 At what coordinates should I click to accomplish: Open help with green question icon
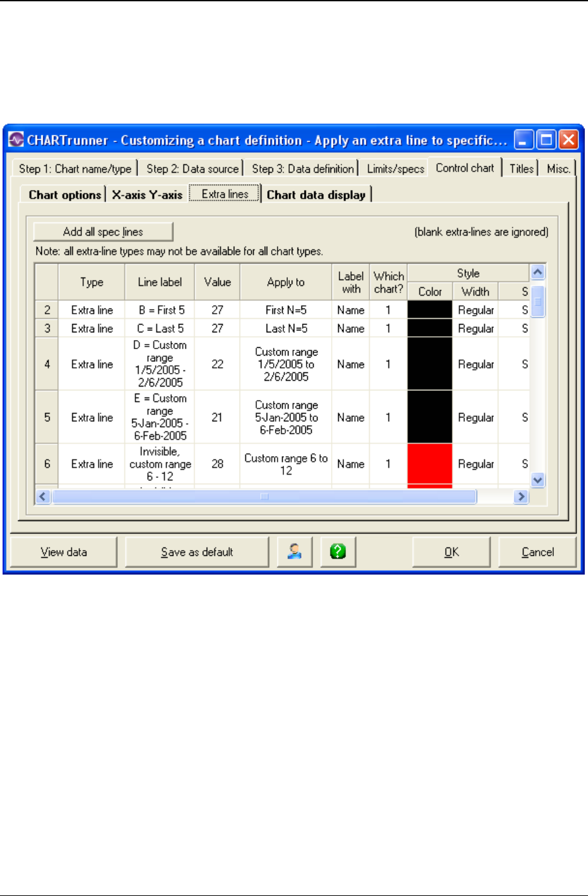pyautogui.click(x=338, y=552)
